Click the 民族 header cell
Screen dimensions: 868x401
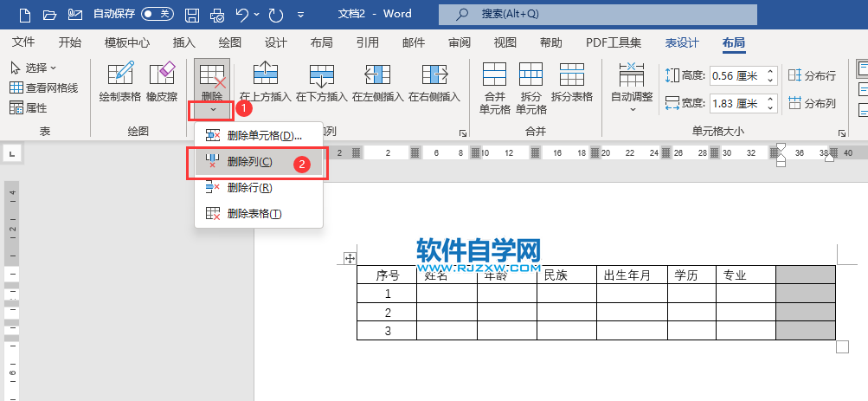click(566, 275)
